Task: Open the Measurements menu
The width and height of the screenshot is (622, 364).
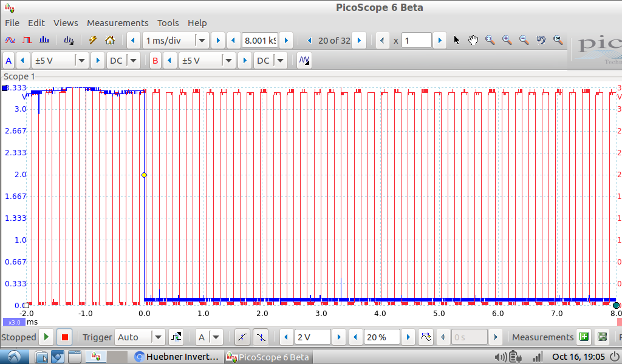Action: click(117, 23)
